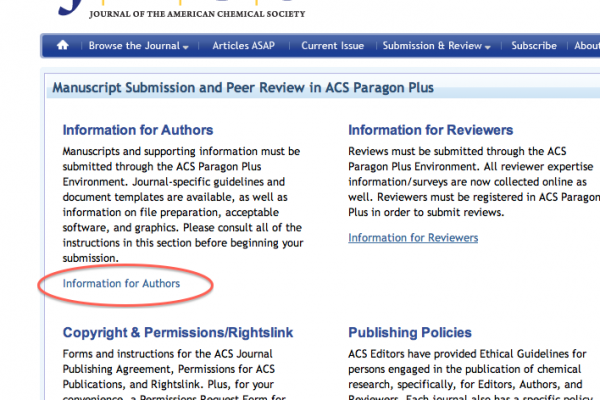
Task: Open Articles ASAP in the navigation bar
Action: [x=244, y=46]
